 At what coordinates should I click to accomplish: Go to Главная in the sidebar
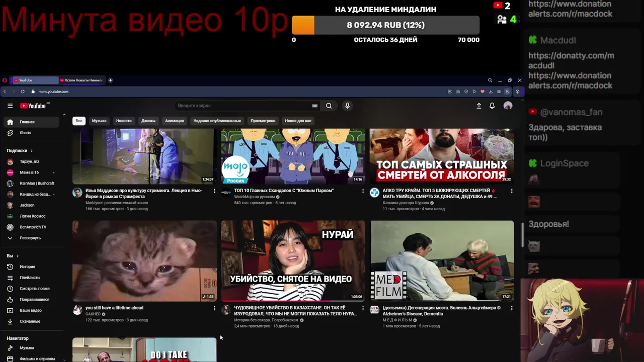click(31, 122)
